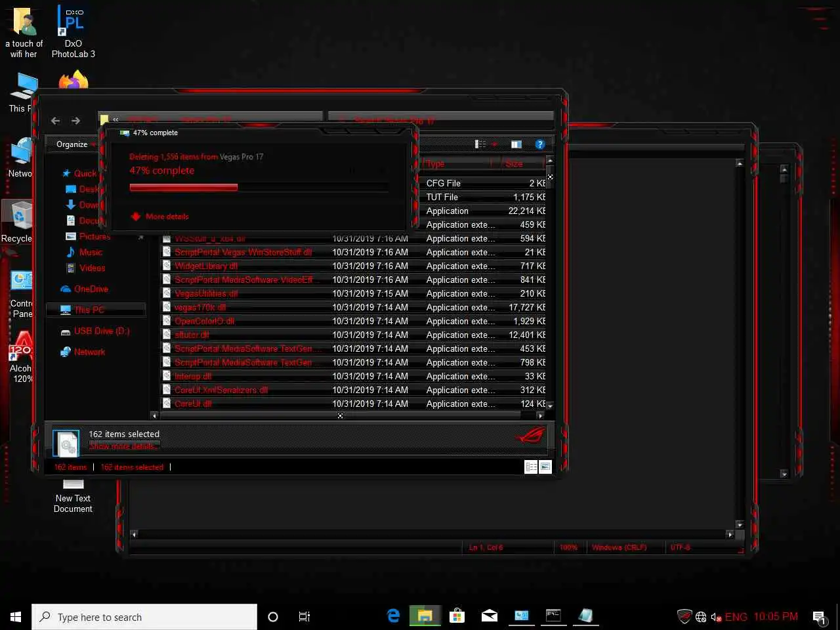Click UTF-8 in Notepad status bar
The image size is (840, 630).
click(680, 547)
